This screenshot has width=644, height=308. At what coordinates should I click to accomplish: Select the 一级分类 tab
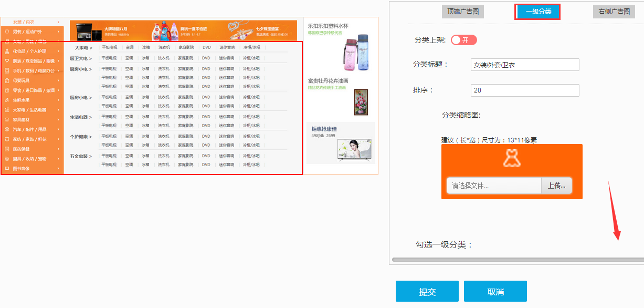(538, 12)
